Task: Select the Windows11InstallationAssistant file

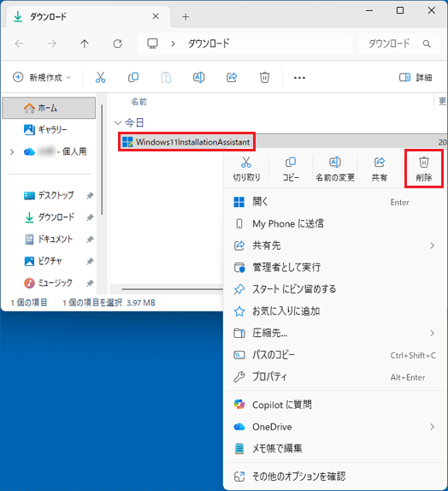Action: click(186, 142)
